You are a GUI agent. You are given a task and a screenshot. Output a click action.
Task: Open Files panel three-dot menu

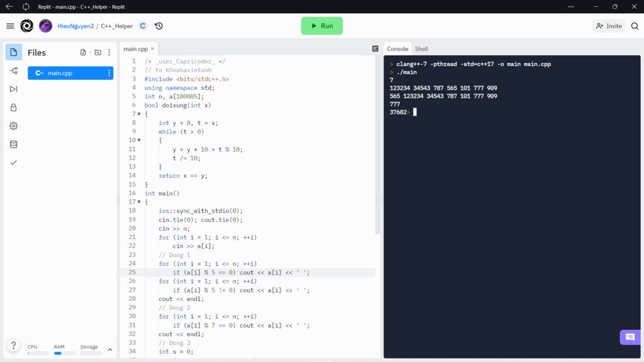click(x=109, y=53)
